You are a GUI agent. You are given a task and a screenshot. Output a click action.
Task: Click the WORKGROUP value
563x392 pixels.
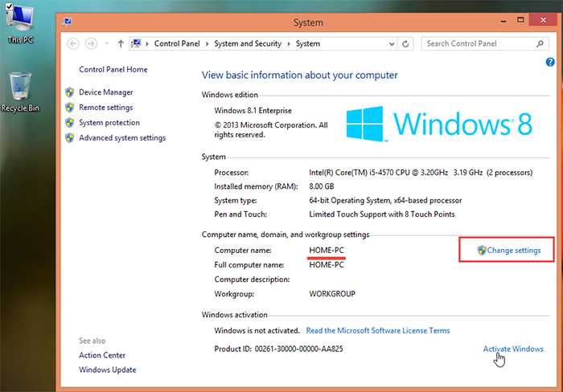(x=332, y=294)
